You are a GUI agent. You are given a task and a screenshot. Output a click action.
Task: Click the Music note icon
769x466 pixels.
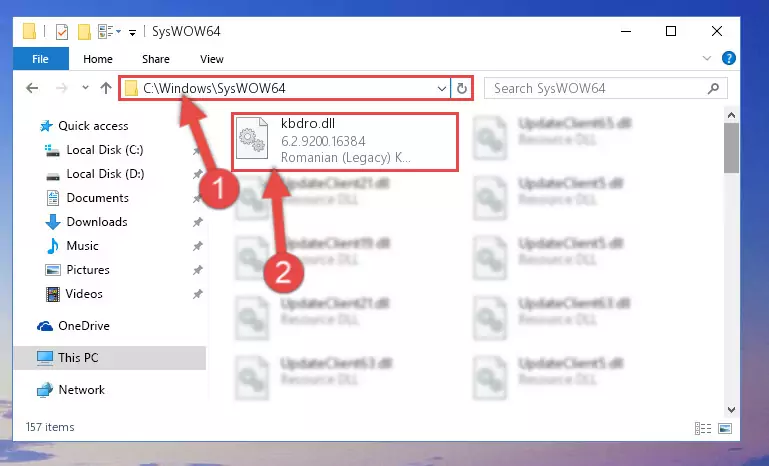coord(52,246)
